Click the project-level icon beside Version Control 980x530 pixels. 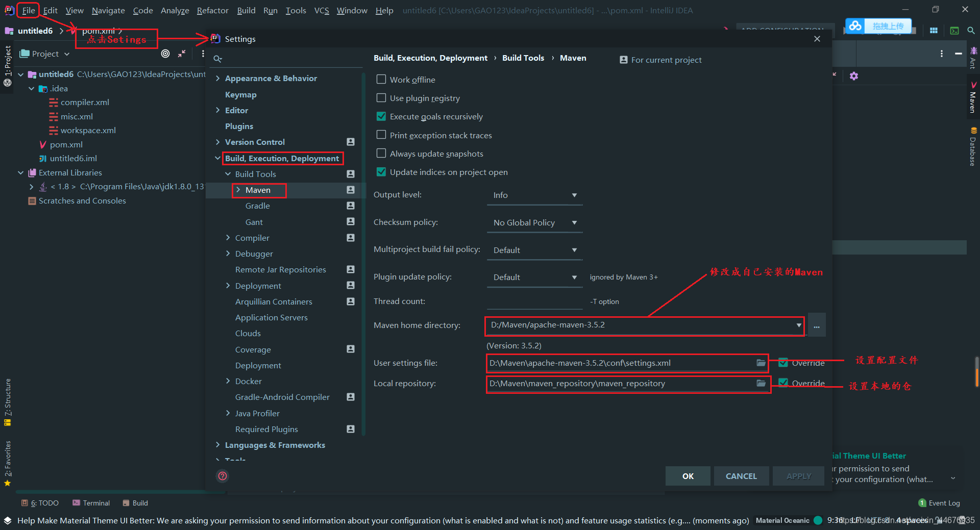click(351, 142)
